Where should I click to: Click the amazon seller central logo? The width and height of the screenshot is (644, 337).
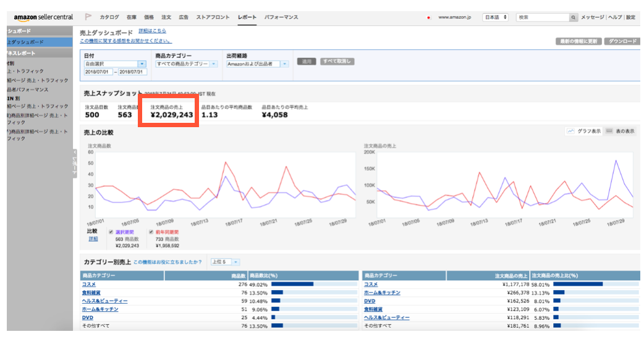(x=43, y=17)
